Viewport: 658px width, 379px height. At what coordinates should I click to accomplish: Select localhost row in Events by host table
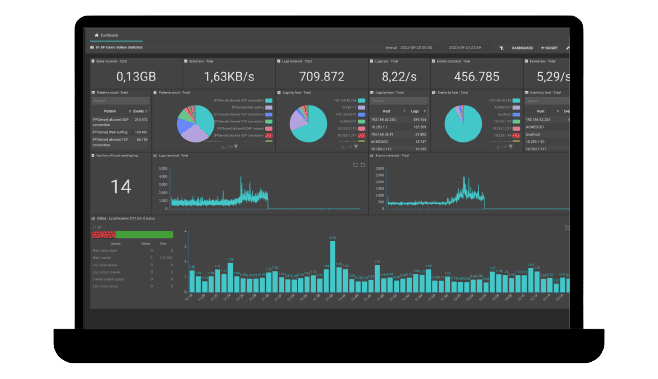click(x=547, y=134)
